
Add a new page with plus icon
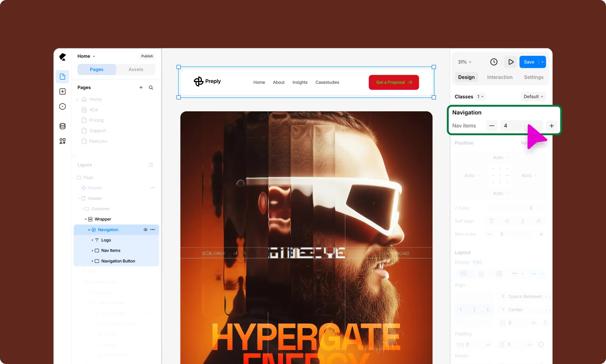coord(141,87)
